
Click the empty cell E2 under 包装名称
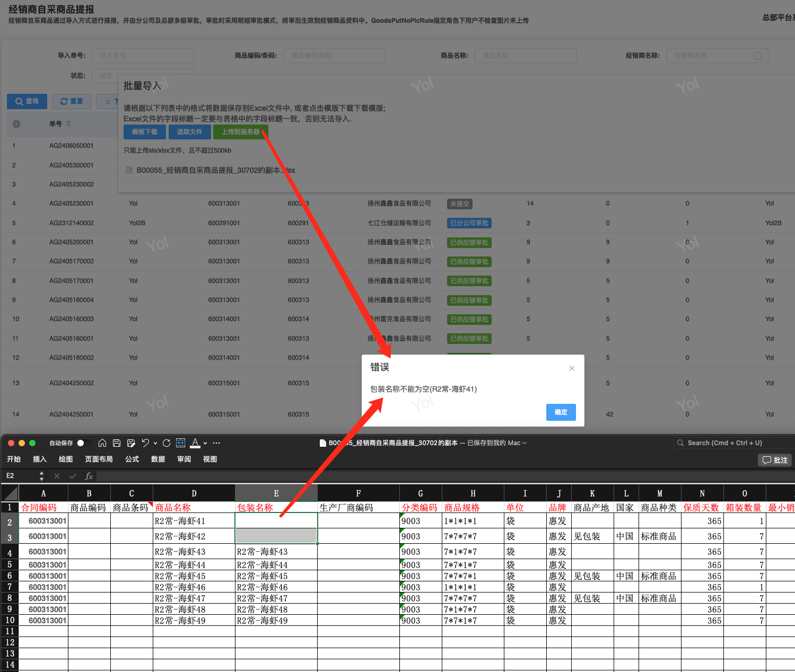(x=276, y=521)
